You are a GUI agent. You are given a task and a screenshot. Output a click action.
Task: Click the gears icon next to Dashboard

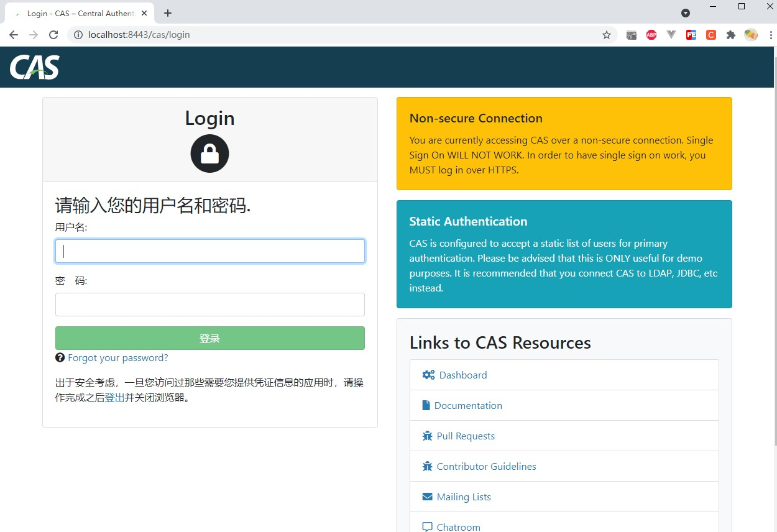pyautogui.click(x=428, y=375)
